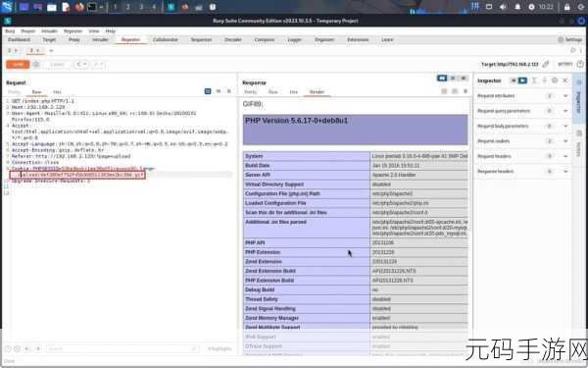Open Inspector settings gear icon
Image resolution: width=588 pixels, height=368 pixels.
pos(555,80)
